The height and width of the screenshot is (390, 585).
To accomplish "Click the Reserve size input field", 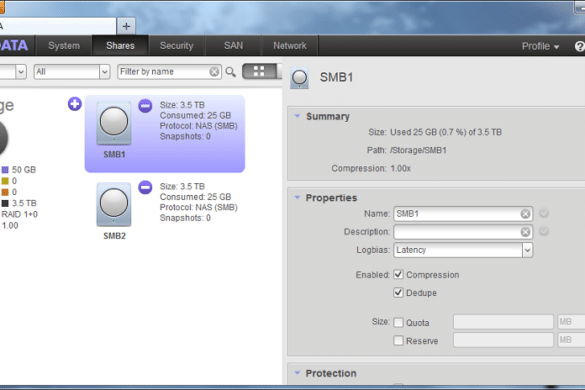I will (503, 340).
